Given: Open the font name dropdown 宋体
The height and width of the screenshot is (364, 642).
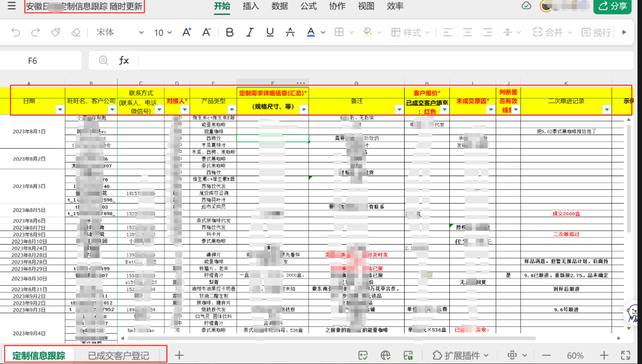Looking at the screenshot, I should (x=120, y=32).
